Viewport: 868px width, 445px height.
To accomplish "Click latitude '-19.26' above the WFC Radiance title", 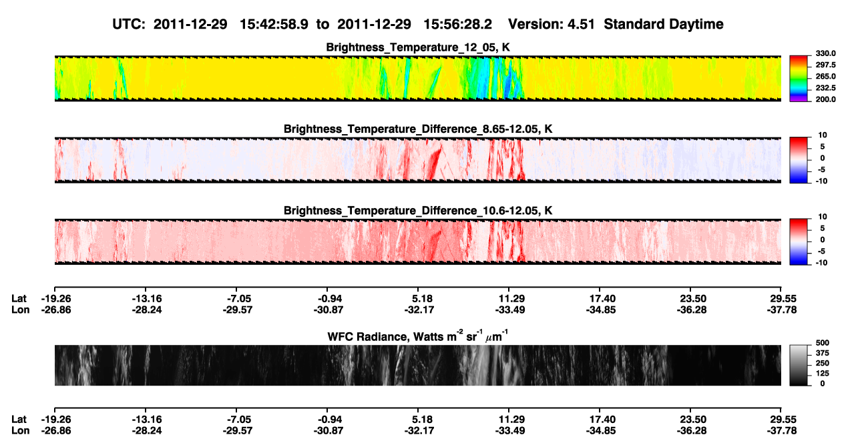I will point(55,298).
